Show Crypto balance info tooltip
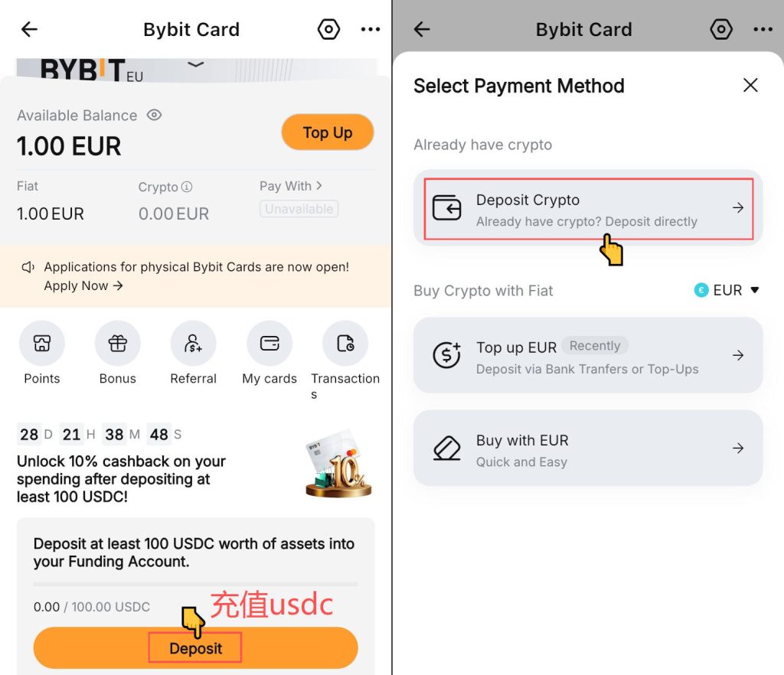 (187, 187)
